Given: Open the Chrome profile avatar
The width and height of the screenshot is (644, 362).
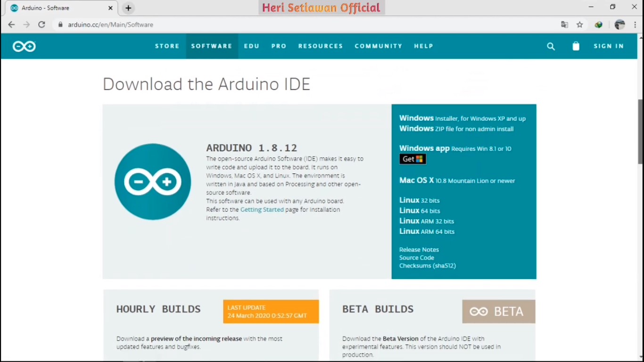Looking at the screenshot, I should [x=619, y=25].
